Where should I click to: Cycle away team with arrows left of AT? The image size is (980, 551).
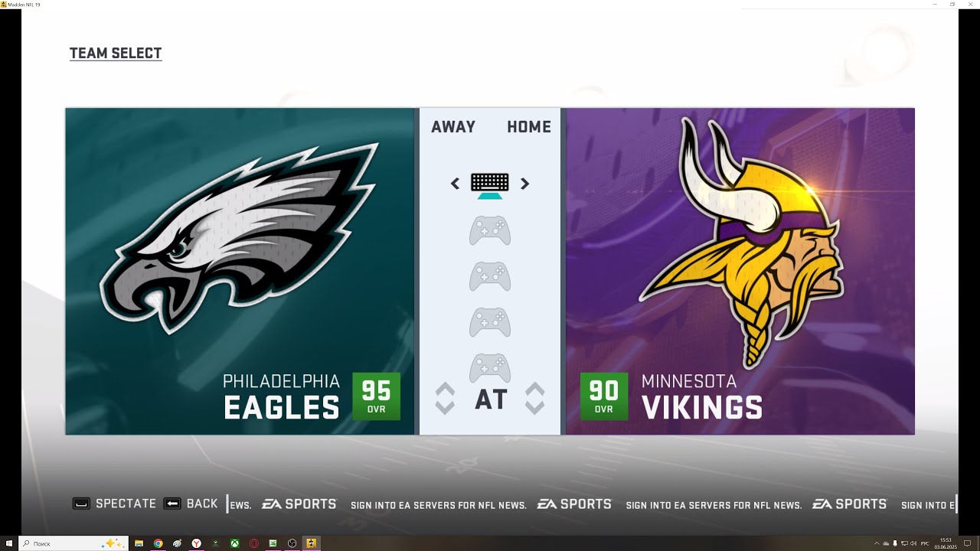click(x=445, y=398)
